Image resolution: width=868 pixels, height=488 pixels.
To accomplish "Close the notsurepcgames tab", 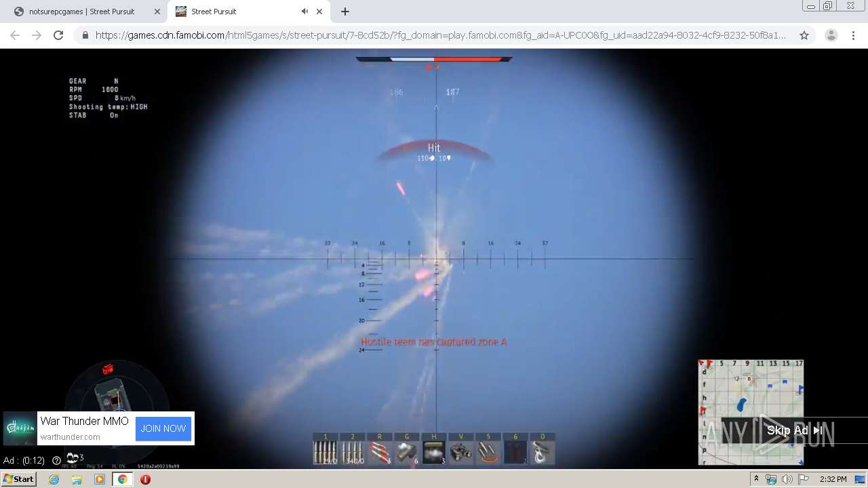I will click(x=157, y=12).
